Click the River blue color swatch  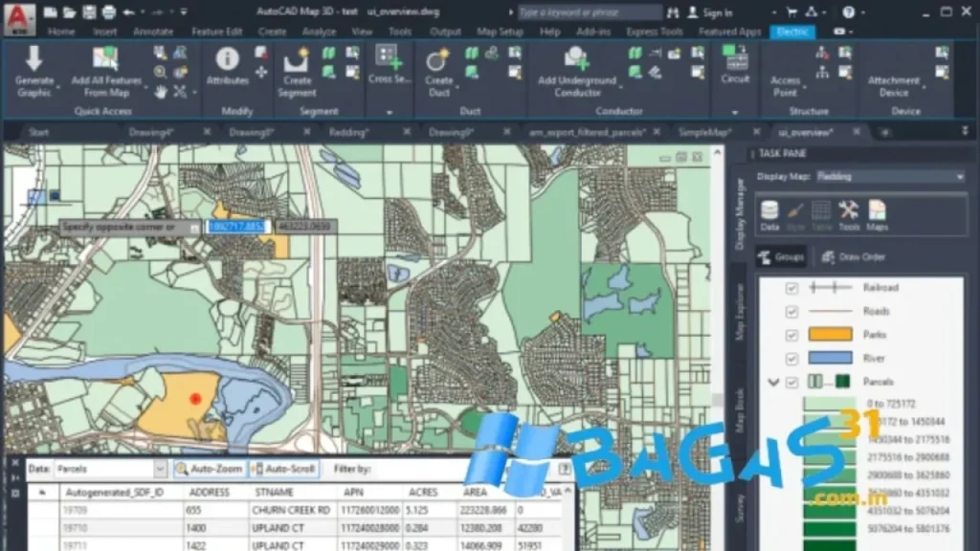[x=830, y=358]
